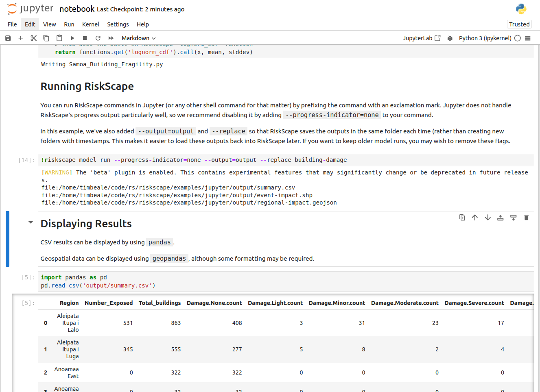Restart kernel and run all cells icon
The height and width of the screenshot is (392, 540).
[x=111, y=38]
